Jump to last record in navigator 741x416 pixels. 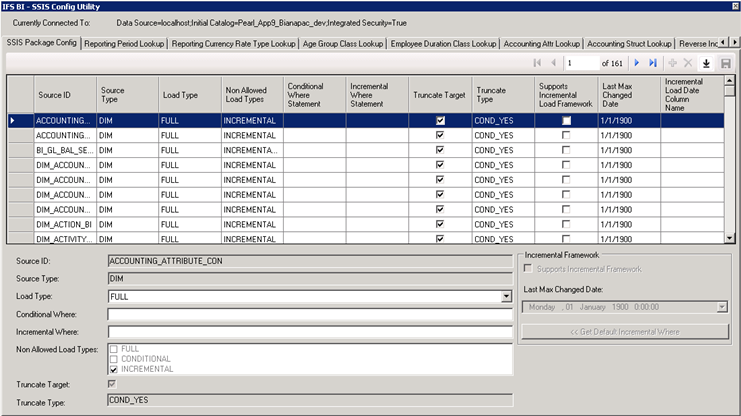tap(653, 63)
